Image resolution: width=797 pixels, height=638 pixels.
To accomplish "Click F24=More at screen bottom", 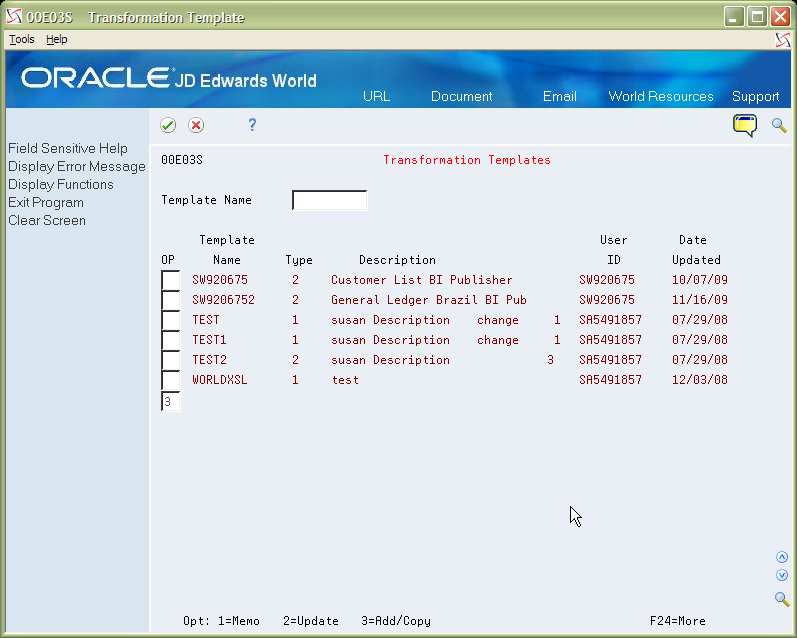I will 678,621.
